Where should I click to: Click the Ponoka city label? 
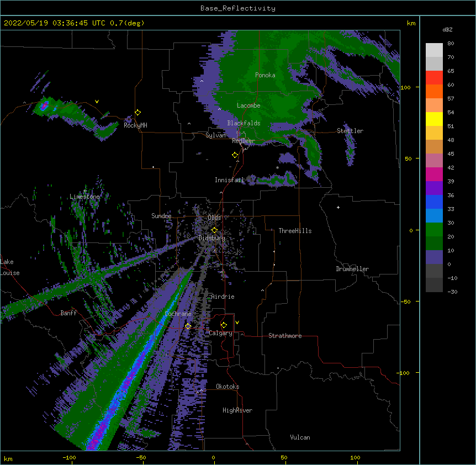[265, 75]
